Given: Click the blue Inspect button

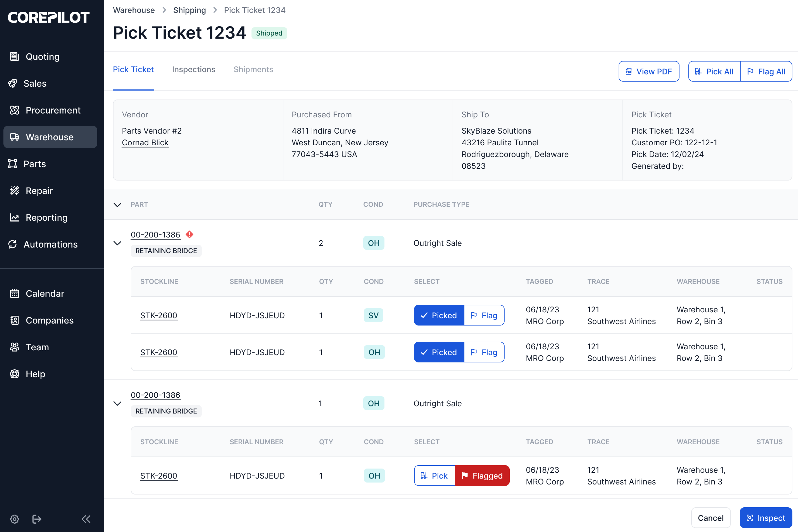Looking at the screenshot, I should pos(766,518).
